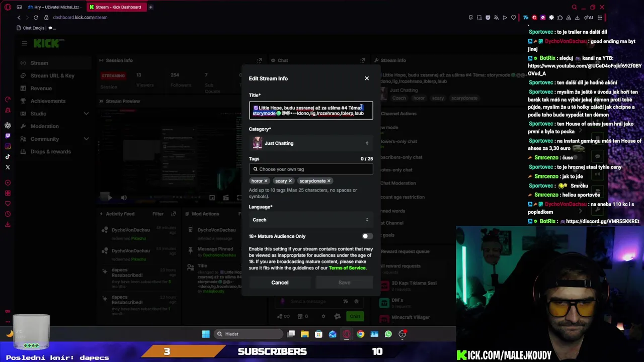Viewport: 644px width, 362px height.
Task: Click the Kick logo
Action: [49, 43]
